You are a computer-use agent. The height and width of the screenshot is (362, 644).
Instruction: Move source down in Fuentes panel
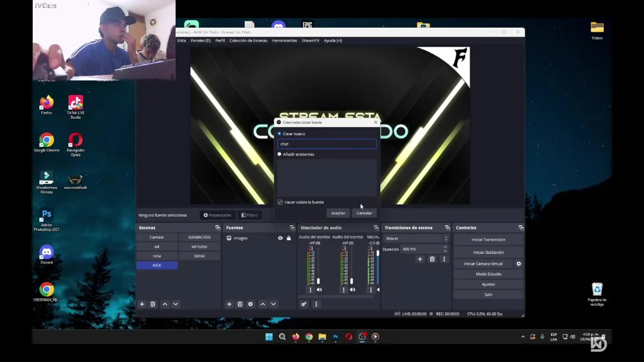tap(273, 304)
